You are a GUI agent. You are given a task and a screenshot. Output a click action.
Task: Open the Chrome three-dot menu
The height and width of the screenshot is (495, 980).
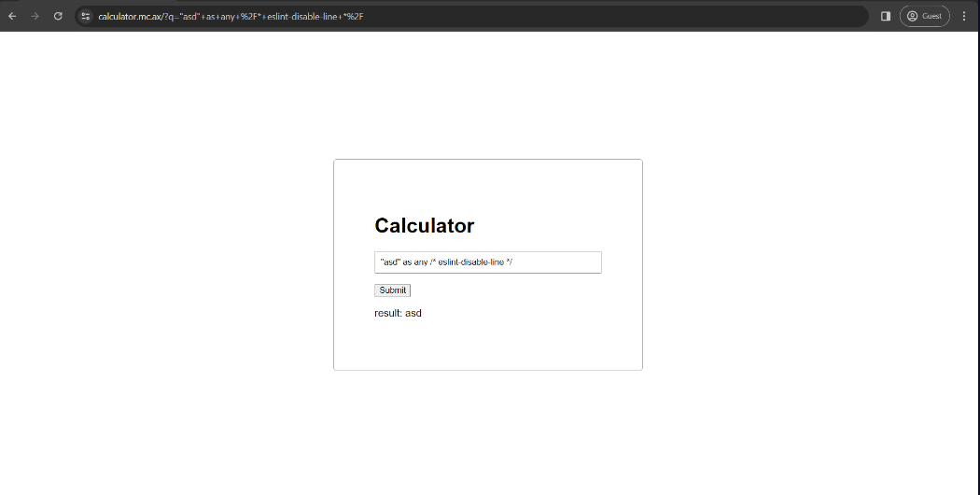[964, 16]
